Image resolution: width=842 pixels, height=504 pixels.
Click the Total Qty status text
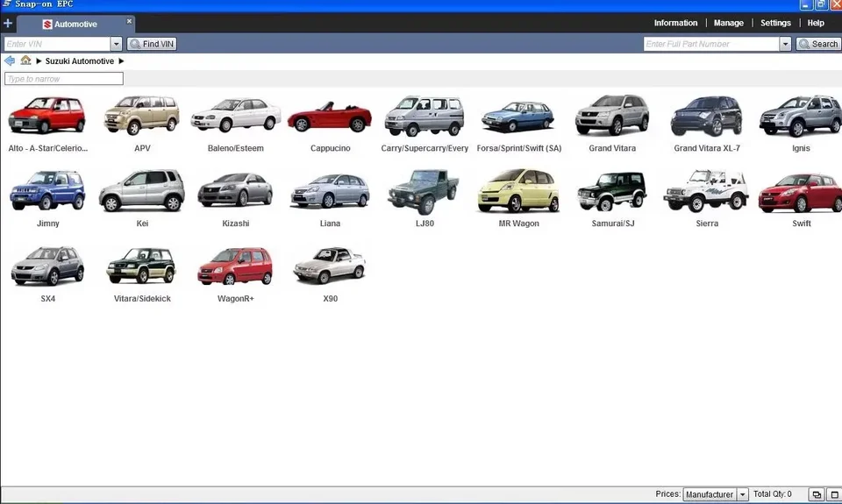(772, 493)
